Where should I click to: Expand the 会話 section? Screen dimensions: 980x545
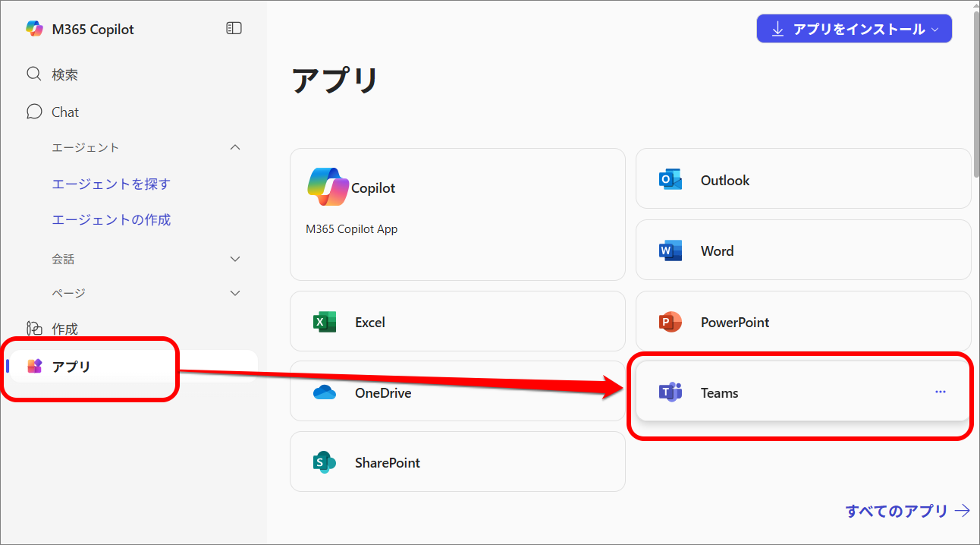[235, 259]
